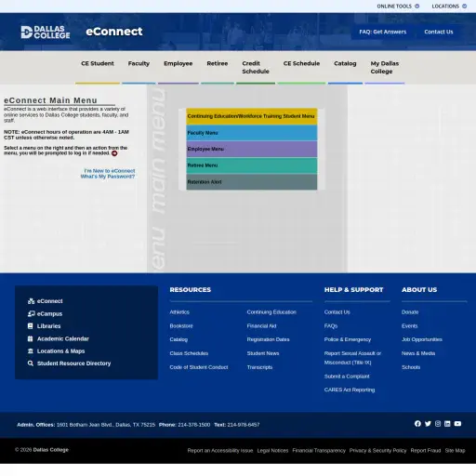Image resolution: width=476 pixels, height=476 pixels.
Task: Open Police & Emergency link
Action: [348, 339]
